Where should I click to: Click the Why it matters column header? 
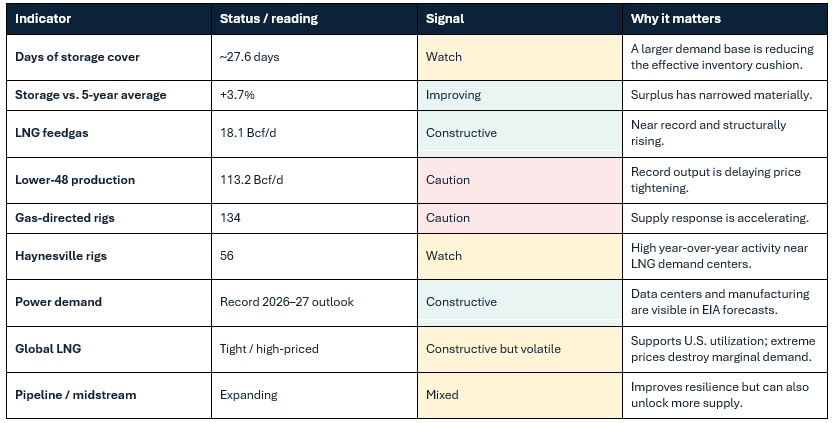pyautogui.click(x=725, y=19)
